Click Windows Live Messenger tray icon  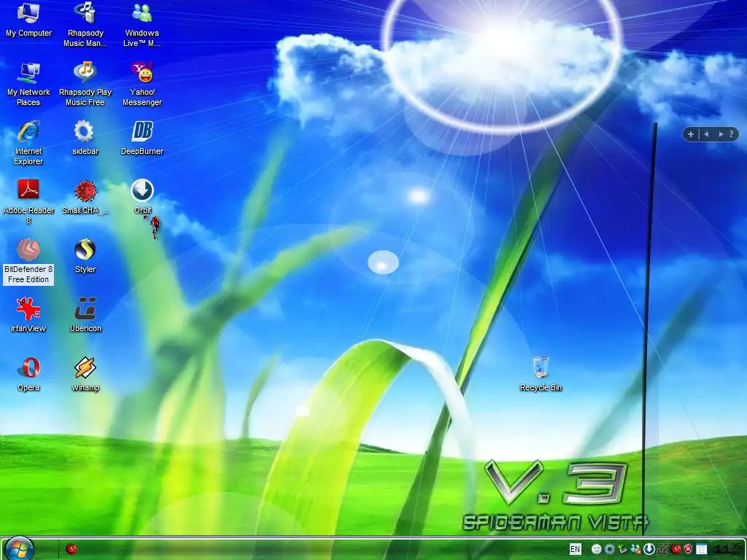pos(635,549)
